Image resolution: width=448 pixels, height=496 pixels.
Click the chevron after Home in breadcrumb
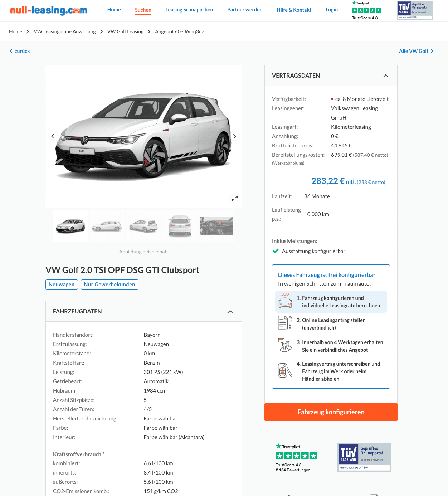28,31
